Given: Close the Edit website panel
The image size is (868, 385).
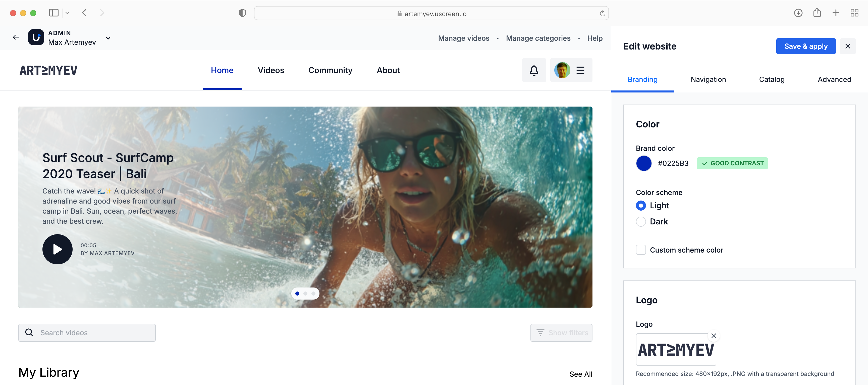Looking at the screenshot, I should pyautogui.click(x=847, y=46).
